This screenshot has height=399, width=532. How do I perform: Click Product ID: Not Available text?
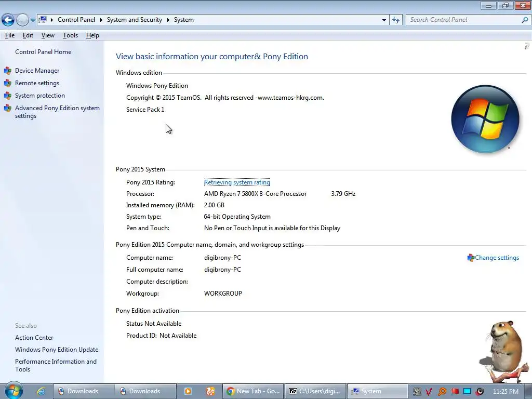(161, 336)
